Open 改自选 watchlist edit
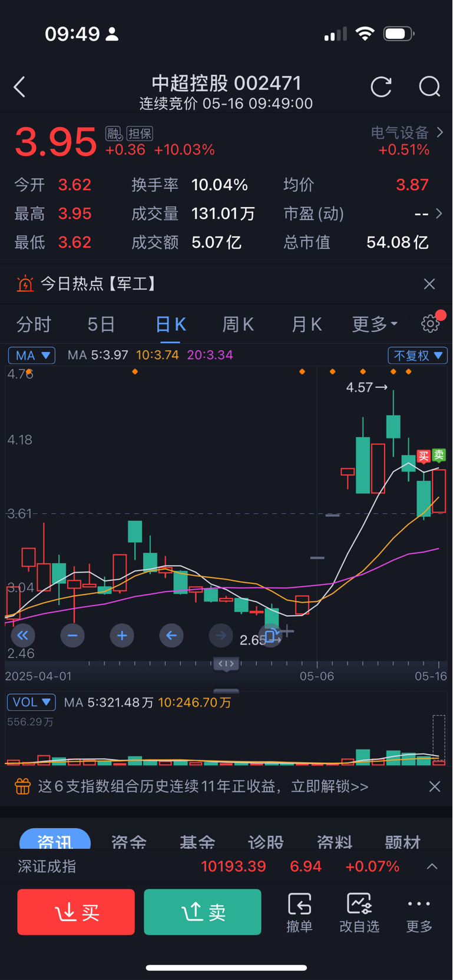 [x=359, y=913]
